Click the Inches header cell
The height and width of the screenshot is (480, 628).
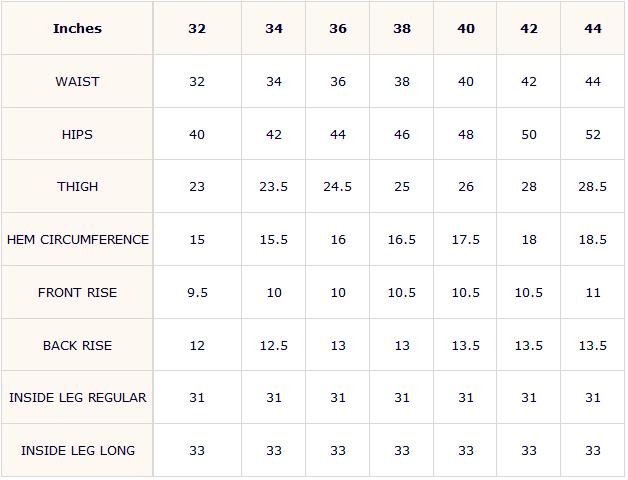[77, 28]
